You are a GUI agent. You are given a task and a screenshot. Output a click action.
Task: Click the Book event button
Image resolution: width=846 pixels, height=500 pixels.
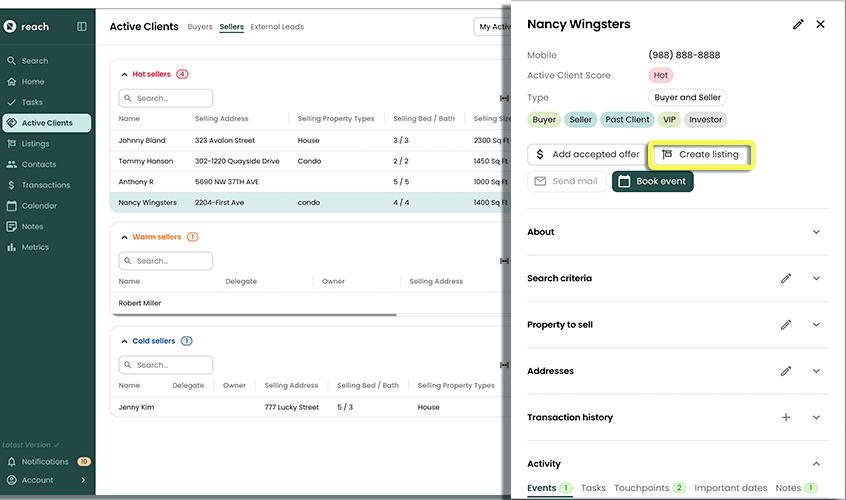pos(651,182)
